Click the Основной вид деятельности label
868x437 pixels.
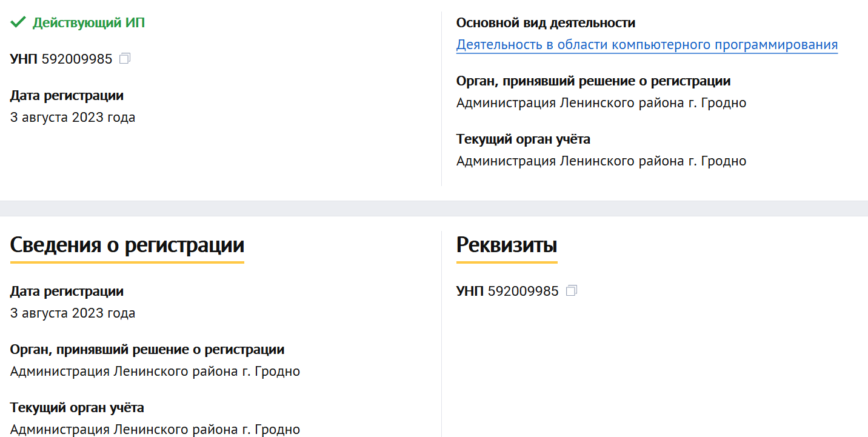point(546,23)
